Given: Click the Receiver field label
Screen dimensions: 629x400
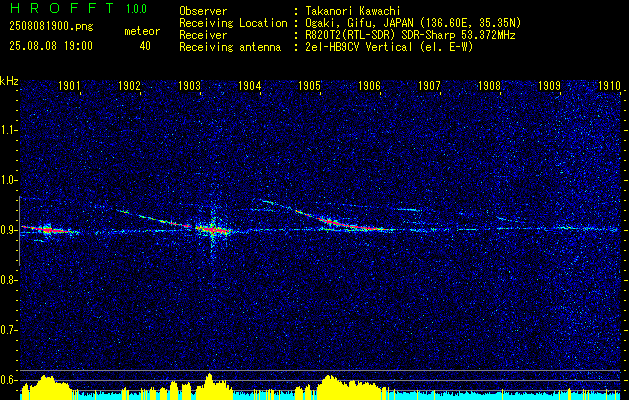Looking at the screenshot, I should click(x=203, y=35).
